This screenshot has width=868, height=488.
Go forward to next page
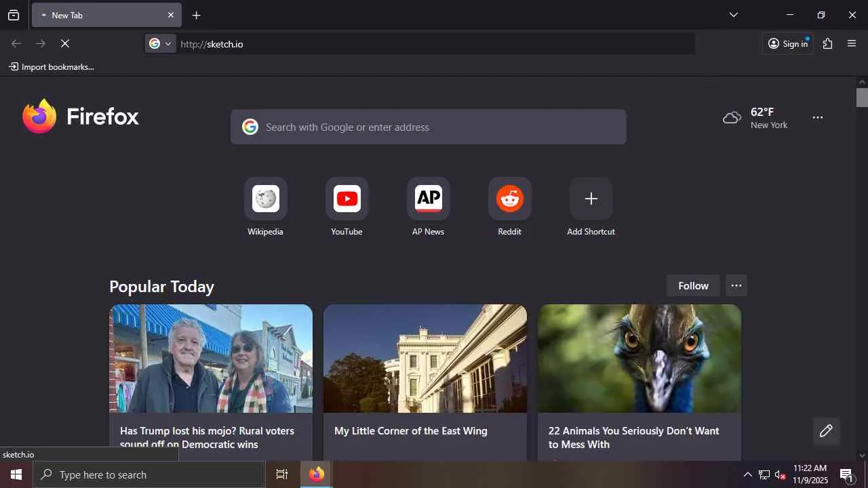(41, 43)
